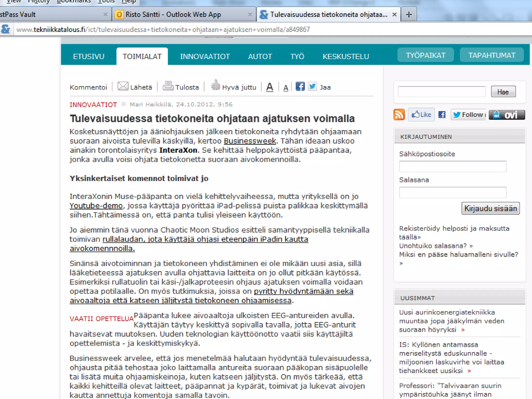Image resolution: width=532 pixels, height=399 pixels.
Task: Click the Hyvä juttu thumbs-up icon
Action: (215, 85)
